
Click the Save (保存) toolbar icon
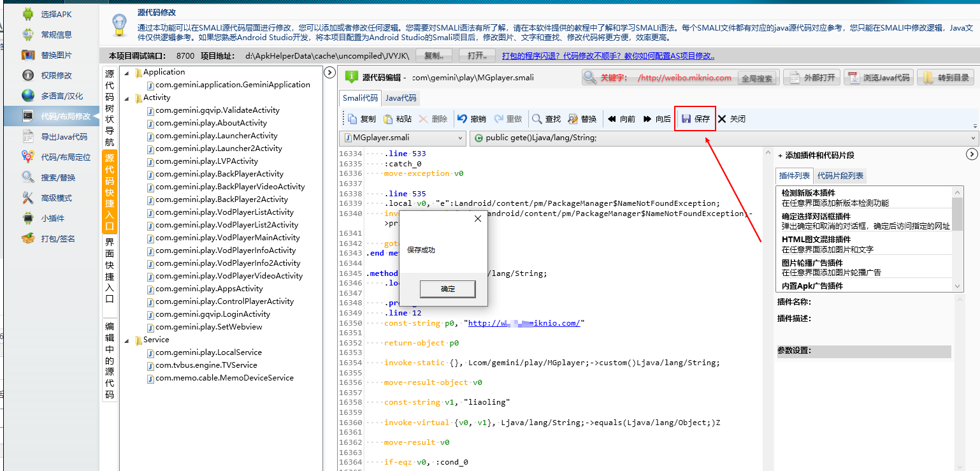(x=686, y=119)
